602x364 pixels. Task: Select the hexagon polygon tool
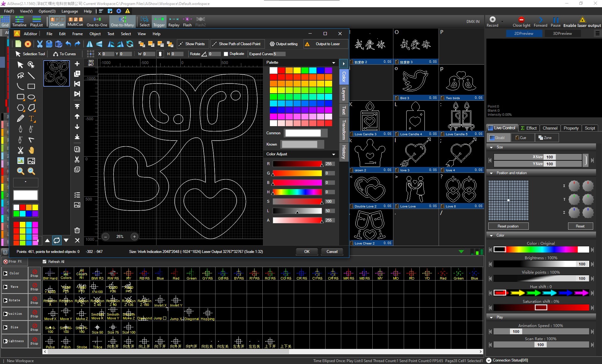[20, 108]
